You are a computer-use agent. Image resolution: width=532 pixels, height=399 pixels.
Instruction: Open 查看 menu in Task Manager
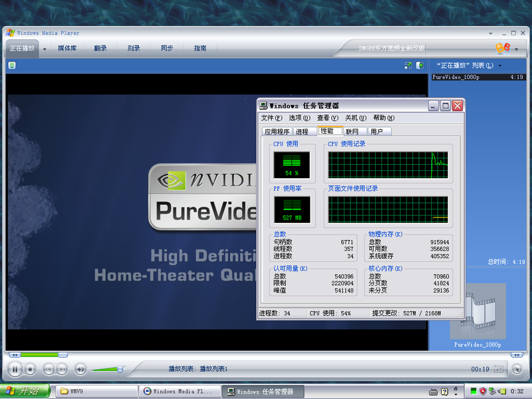[328, 118]
